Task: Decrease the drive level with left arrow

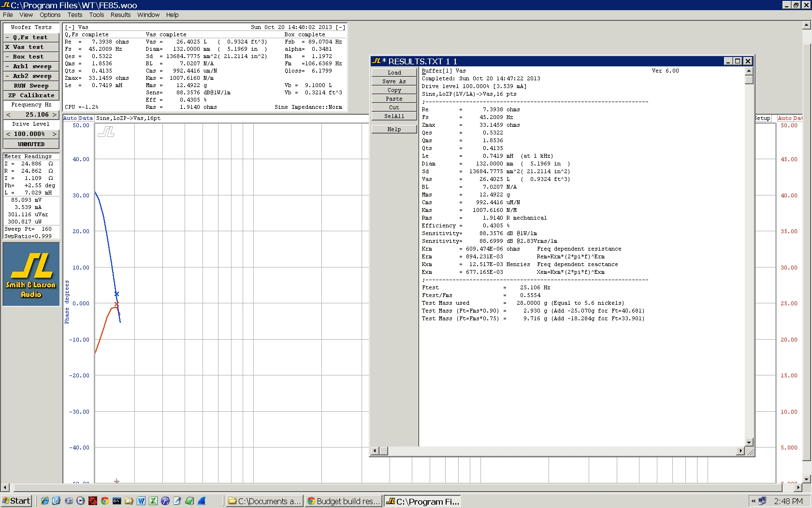Action: (x=8, y=134)
